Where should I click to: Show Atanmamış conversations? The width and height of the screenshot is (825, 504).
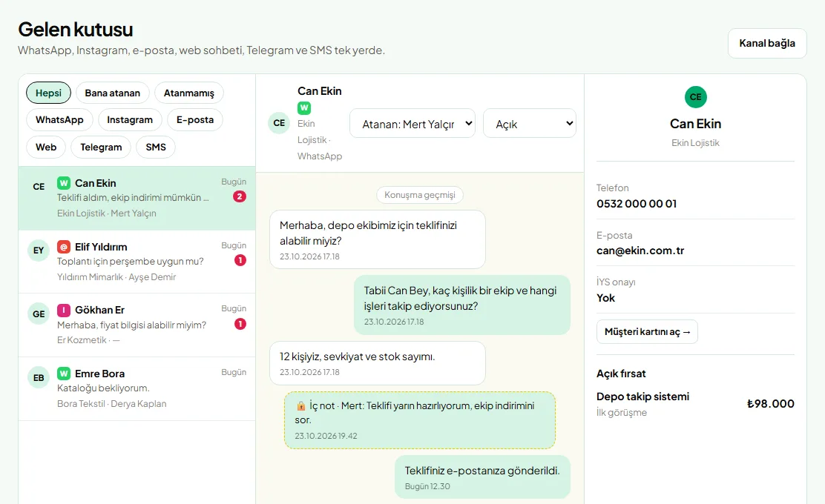pos(189,93)
